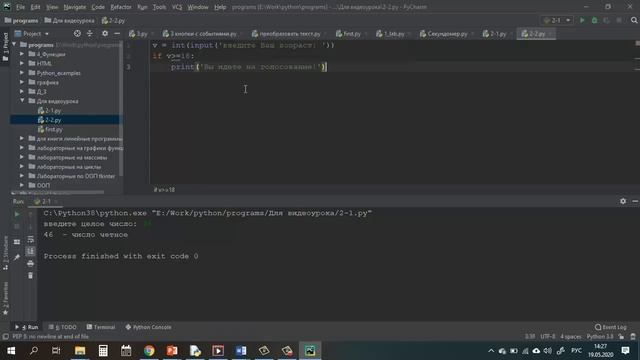Open run configuration dropdown 2-1
640x360 pixels.
tap(557, 20)
